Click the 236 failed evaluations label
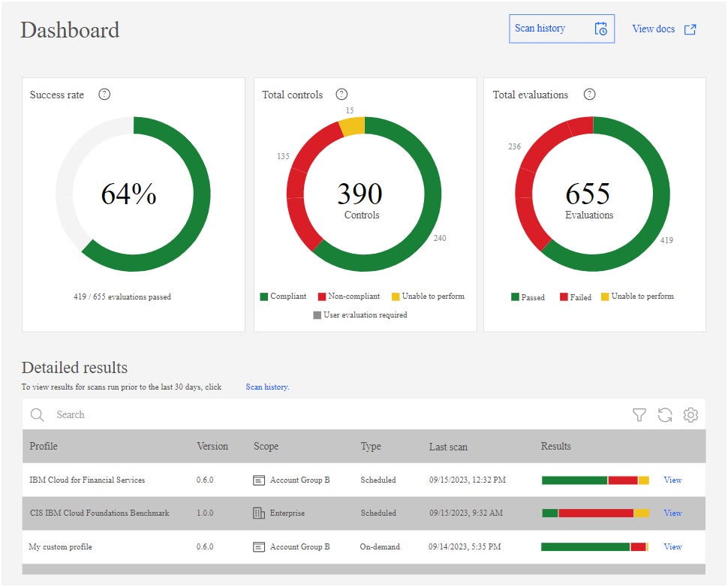Screen dimensions: 728x587 click(514, 146)
